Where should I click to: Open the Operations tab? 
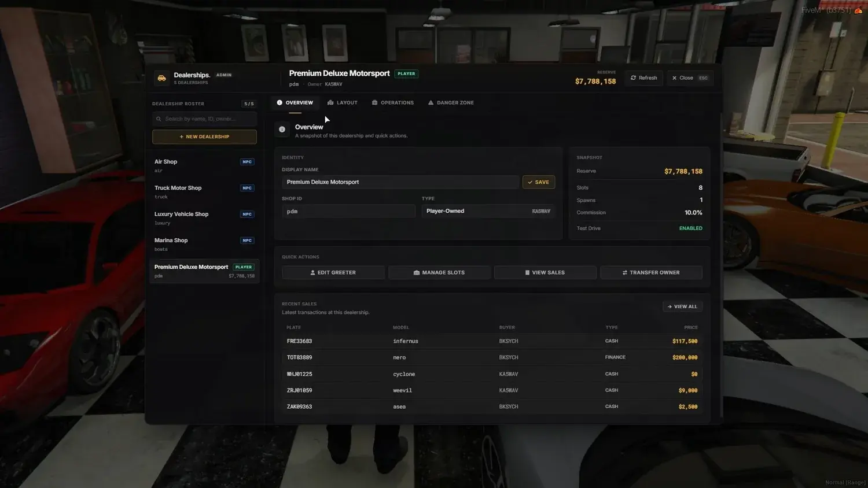click(393, 103)
